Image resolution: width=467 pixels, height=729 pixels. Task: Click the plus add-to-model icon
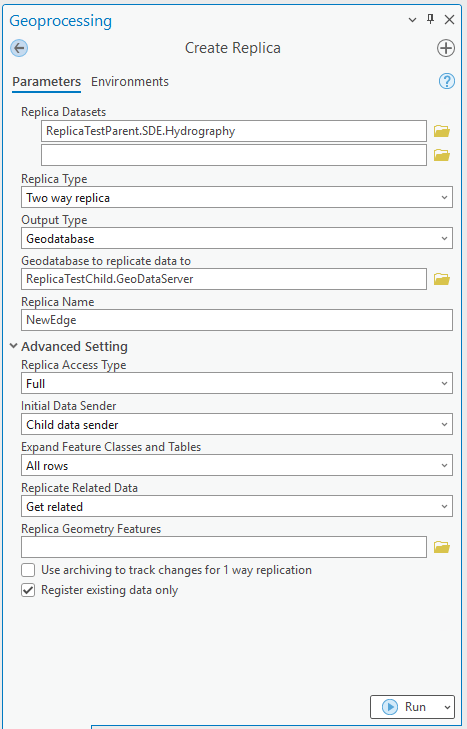tap(446, 48)
